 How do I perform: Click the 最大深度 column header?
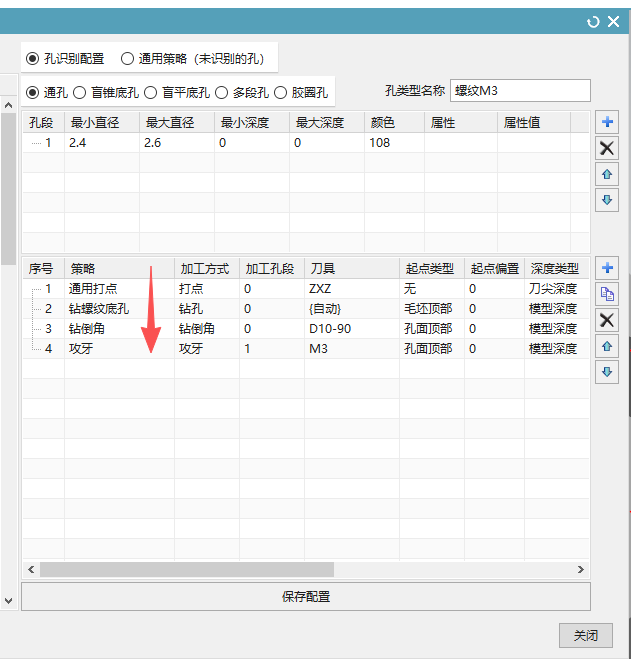(327, 123)
